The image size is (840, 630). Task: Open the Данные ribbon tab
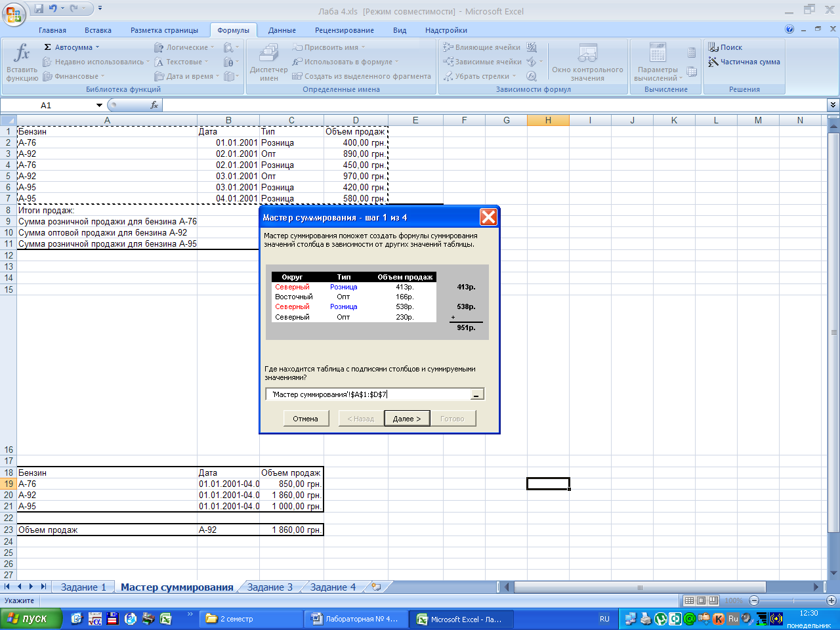click(x=282, y=30)
